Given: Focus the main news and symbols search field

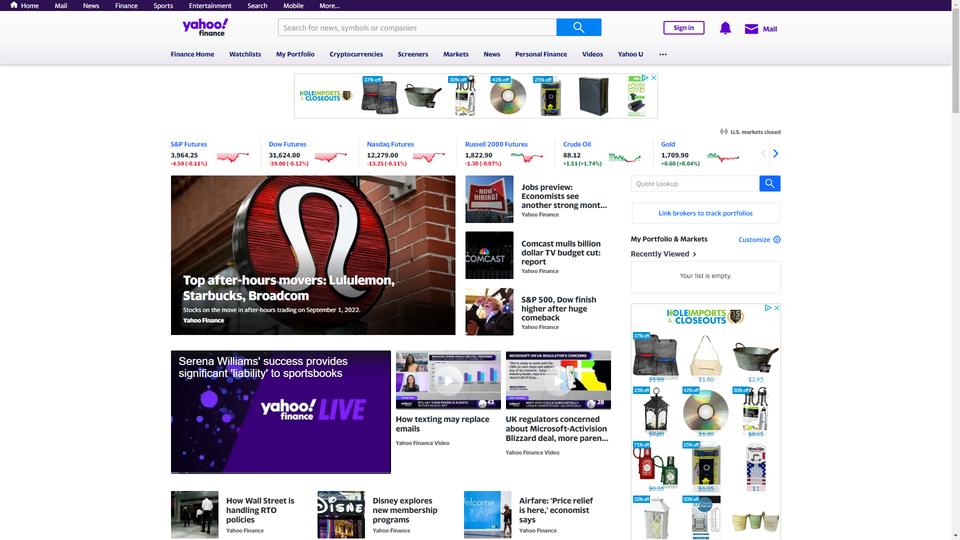Looking at the screenshot, I should point(417,28).
